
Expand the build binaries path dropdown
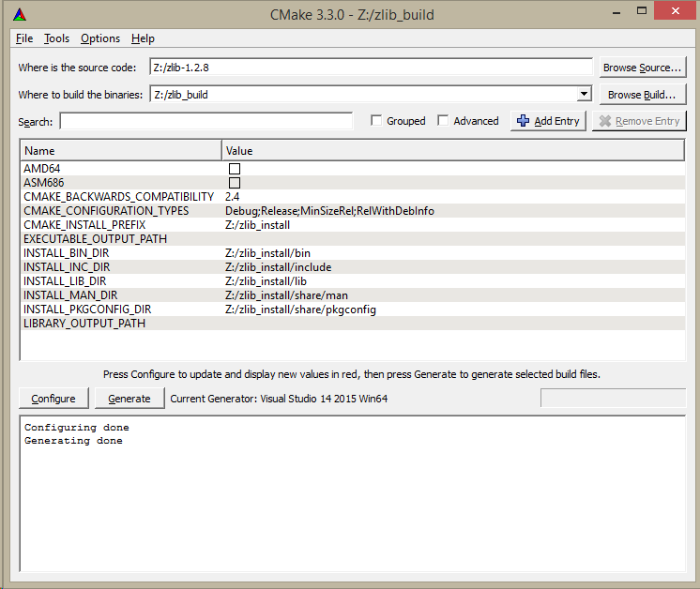click(x=584, y=94)
